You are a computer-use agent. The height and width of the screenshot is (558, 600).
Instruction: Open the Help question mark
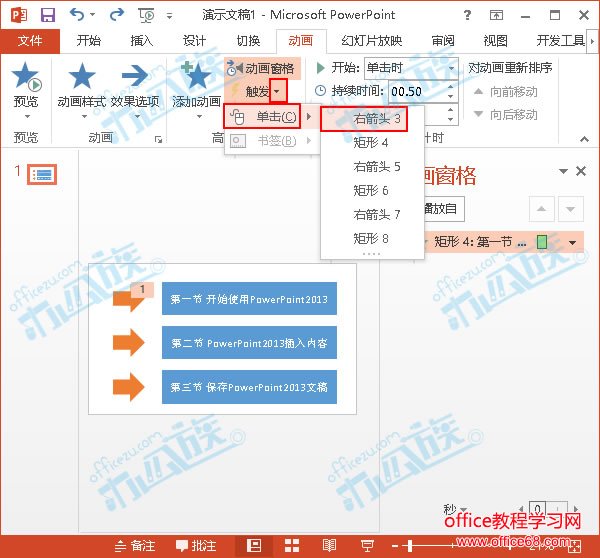tap(467, 15)
